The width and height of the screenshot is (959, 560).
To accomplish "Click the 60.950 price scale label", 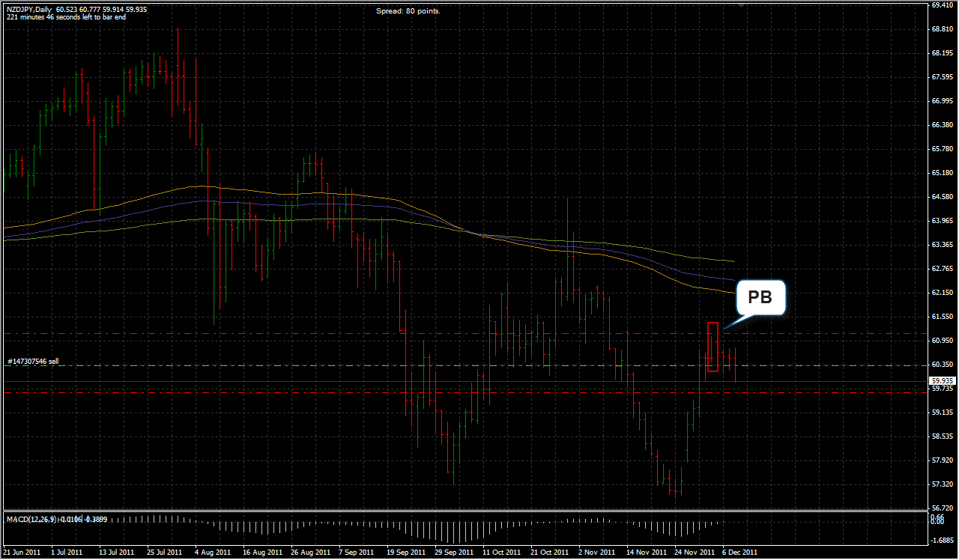I will point(942,341).
